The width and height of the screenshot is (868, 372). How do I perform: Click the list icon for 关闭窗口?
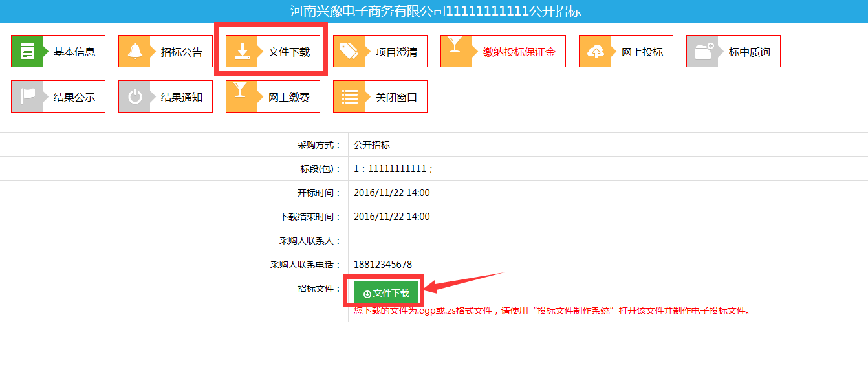point(349,97)
